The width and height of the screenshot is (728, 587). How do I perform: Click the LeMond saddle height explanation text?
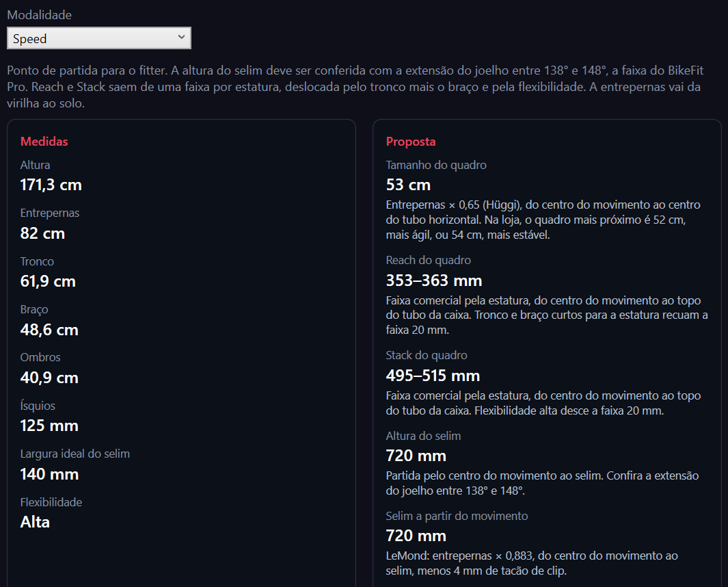tap(532, 563)
